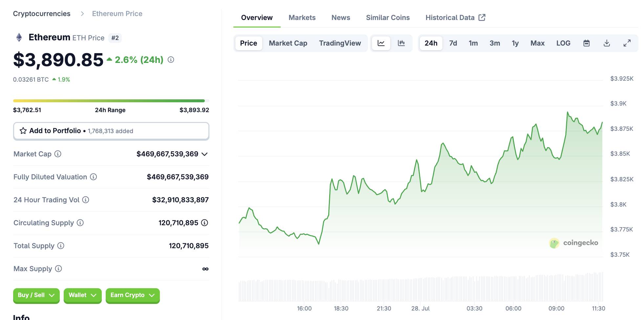Viewport: 644px width, 320px height.
Task: Click the 24h Range progress bar
Action: [111, 101]
